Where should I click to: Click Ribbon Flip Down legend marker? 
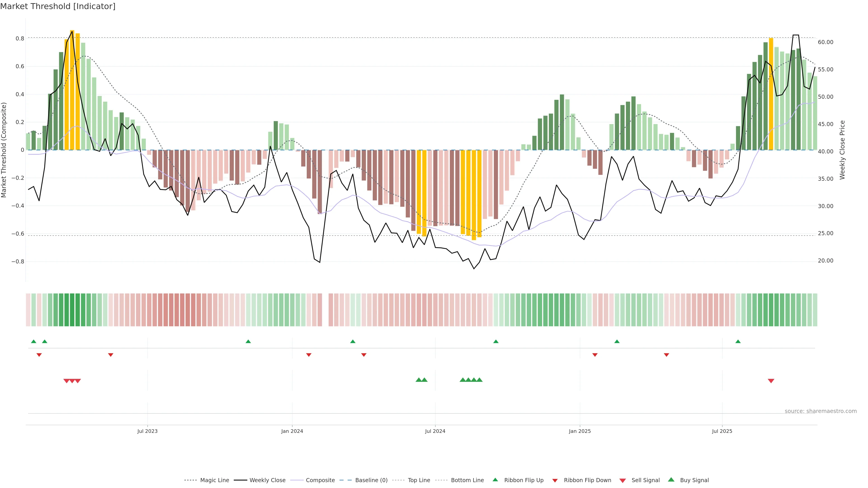(x=555, y=480)
